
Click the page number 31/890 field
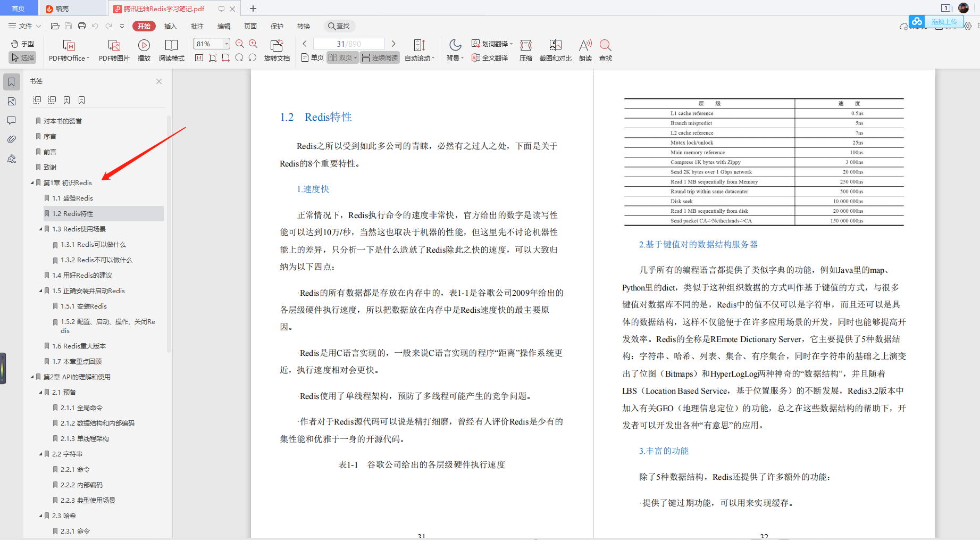tap(349, 44)
